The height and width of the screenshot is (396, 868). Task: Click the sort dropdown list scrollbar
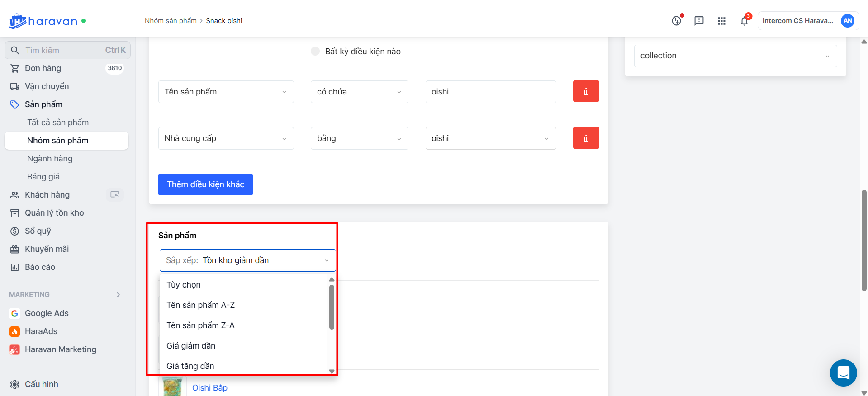(x=332, y=307)
